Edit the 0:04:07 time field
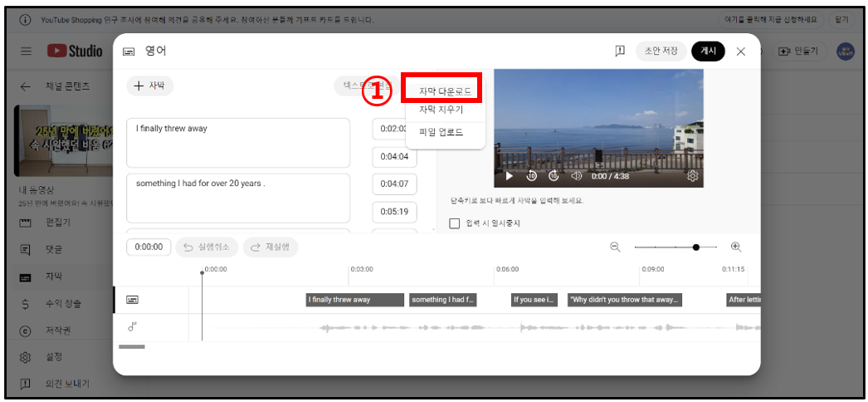This screenshot has height=402, width=868. (x=394, y=184)
